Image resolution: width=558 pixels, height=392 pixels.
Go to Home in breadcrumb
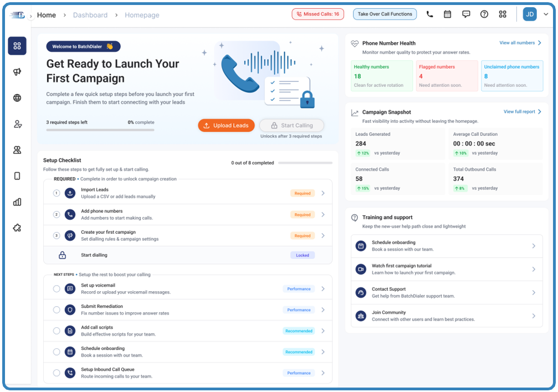point(47,15)
